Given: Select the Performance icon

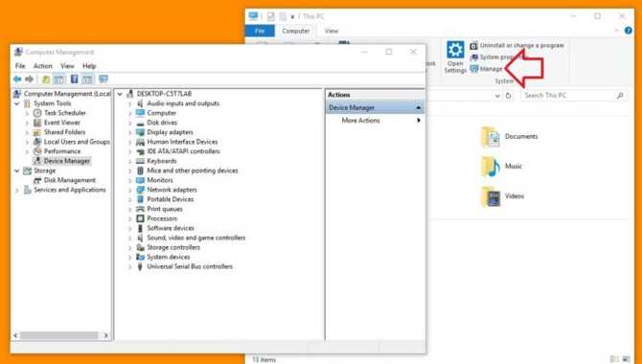Looking at the screenshot, I should click(x=37, y=151).
